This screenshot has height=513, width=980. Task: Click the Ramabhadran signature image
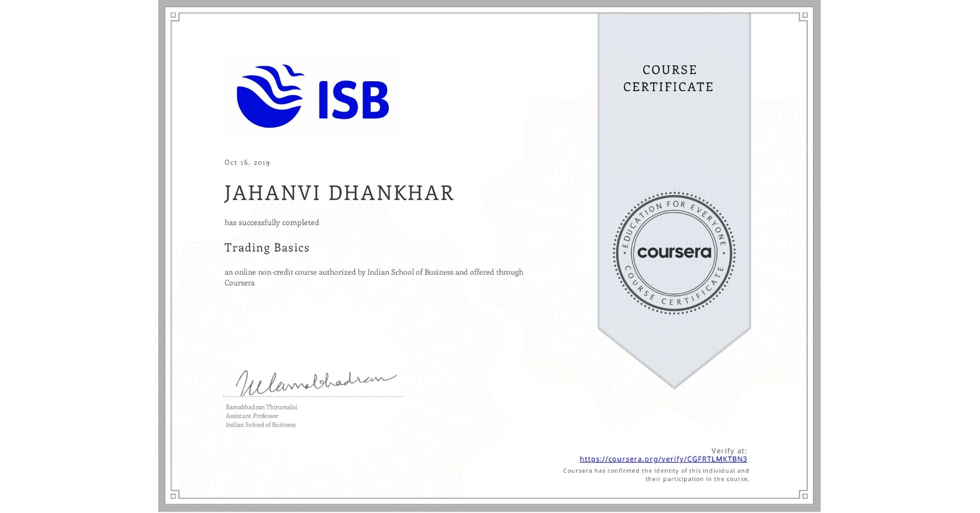point(316,382)
